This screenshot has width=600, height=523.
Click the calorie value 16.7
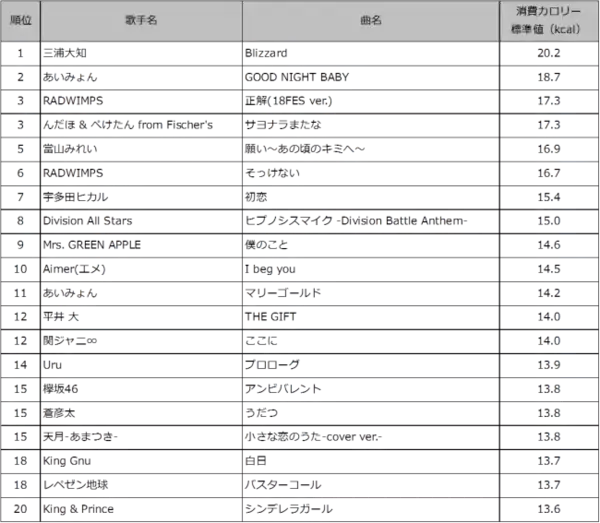tap(548, 173)
